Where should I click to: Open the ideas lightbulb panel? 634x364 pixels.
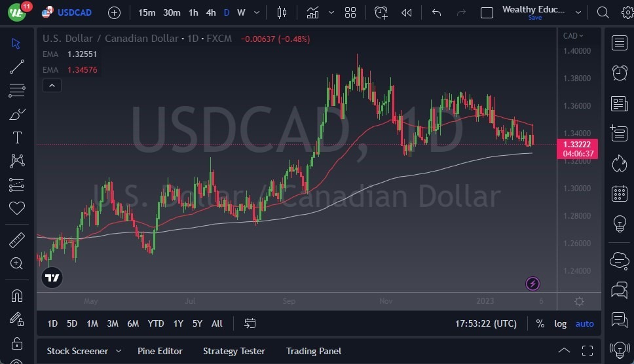(620, 223)
